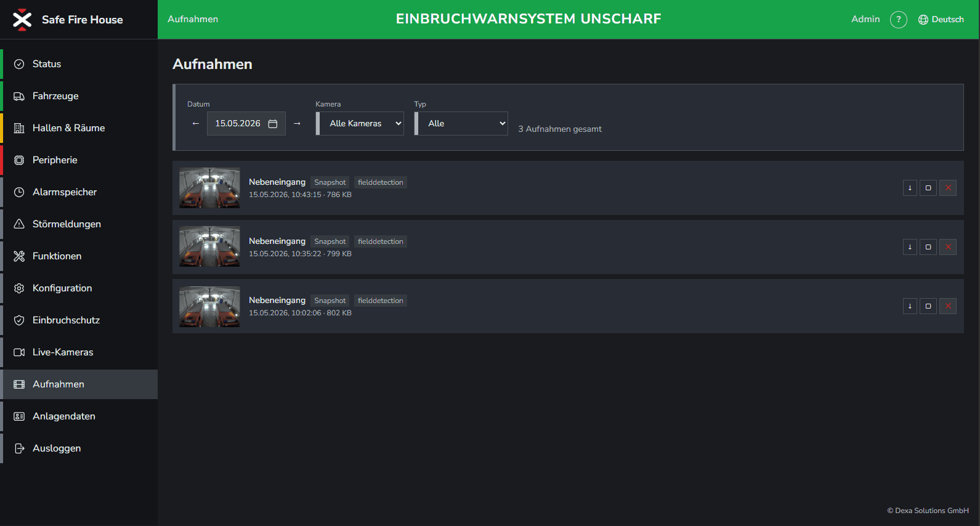Screen dimensions: 980x526
Task: Click the date field 15.05.2026
Action: point(246,124)
